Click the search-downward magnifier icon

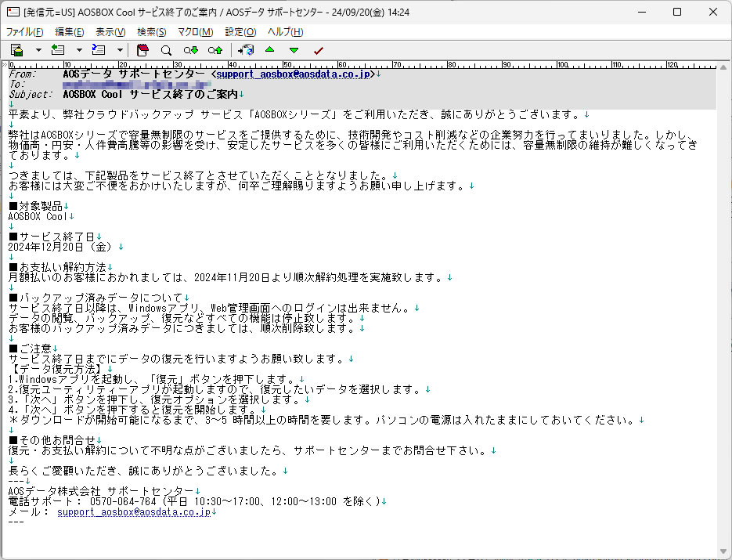pyautogui.click(x=190, y=50)
